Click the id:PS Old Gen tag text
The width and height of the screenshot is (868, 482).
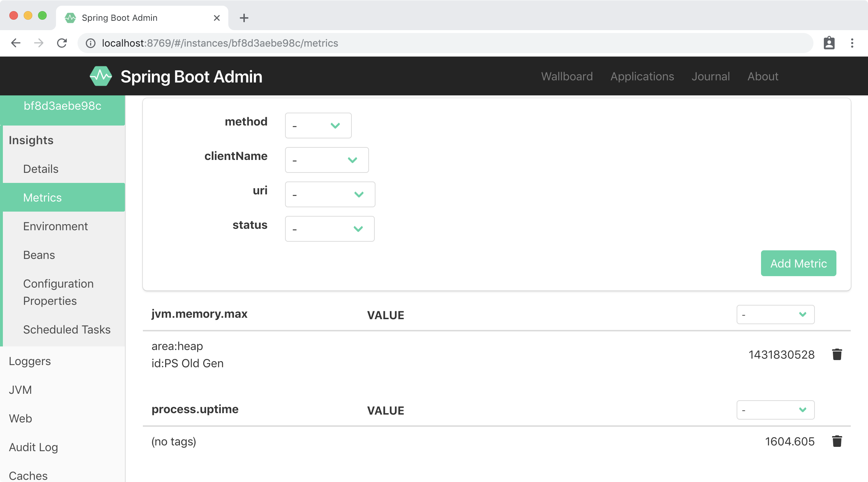187,363
